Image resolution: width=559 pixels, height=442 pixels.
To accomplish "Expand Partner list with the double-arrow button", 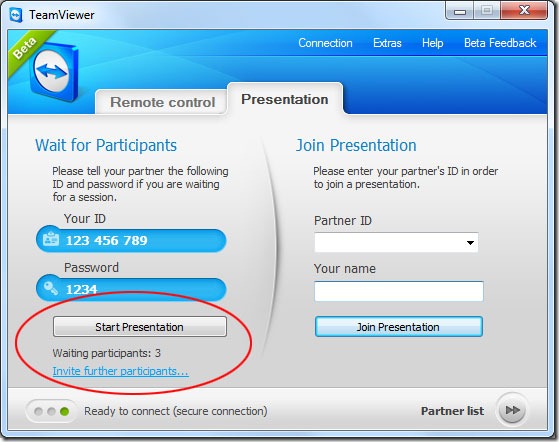I will coord(512,410).
